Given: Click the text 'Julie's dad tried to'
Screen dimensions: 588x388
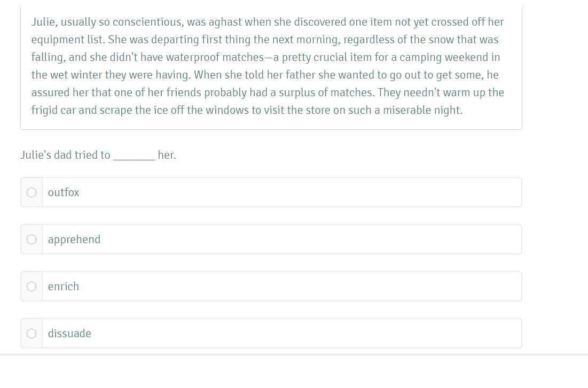Looking at the screenshot, I should pos(65,155).
